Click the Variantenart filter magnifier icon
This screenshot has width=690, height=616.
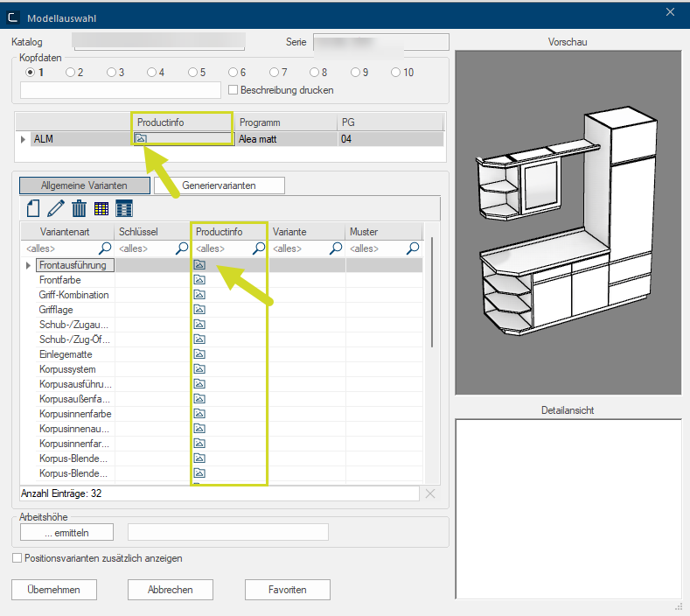coord(105,248)
